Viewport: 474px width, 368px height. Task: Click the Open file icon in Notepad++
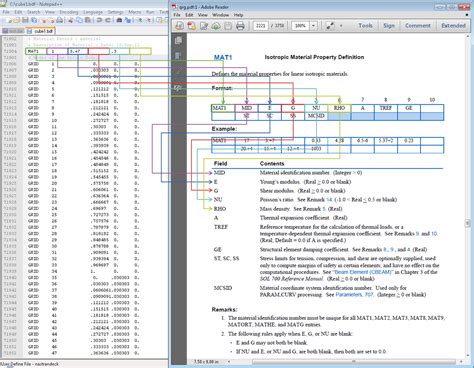tap(16, 20)
